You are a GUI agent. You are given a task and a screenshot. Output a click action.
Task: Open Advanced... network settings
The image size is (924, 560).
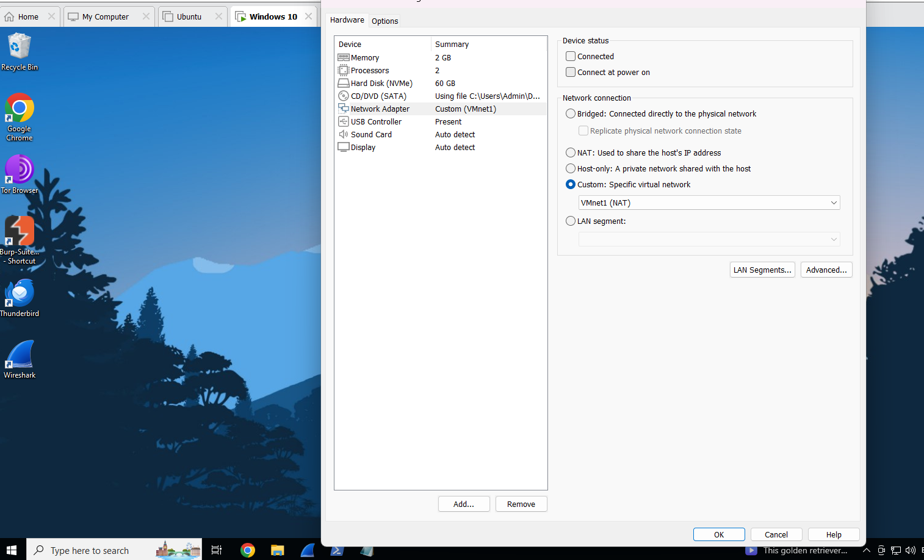coord(826,270)
